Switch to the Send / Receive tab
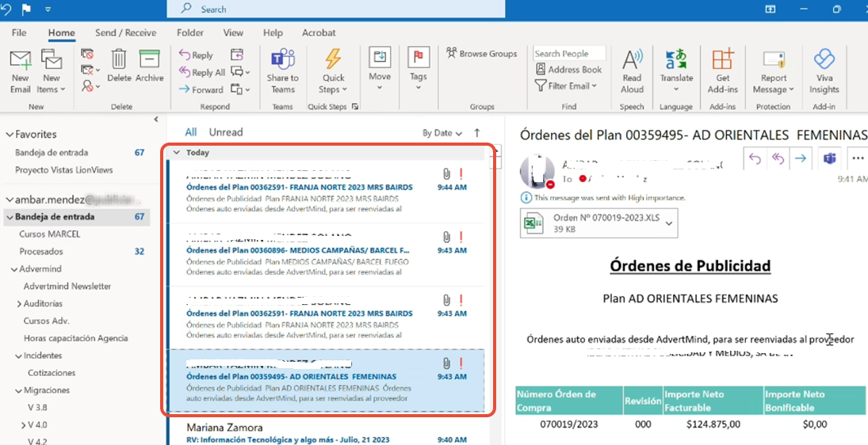The height and width of the screenshot is (445, 868). coord(126,32)
